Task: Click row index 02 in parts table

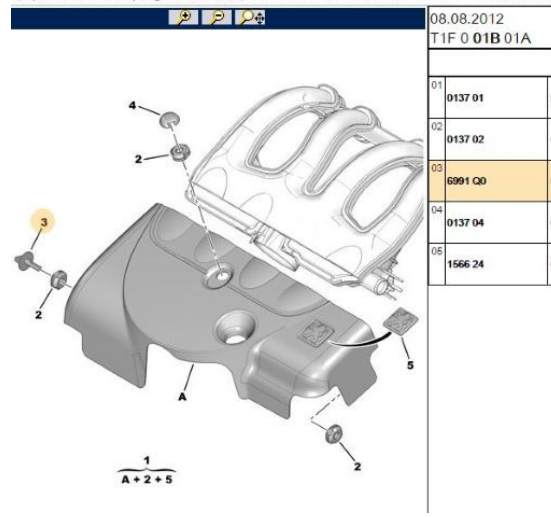Action: tap(436, 127)
